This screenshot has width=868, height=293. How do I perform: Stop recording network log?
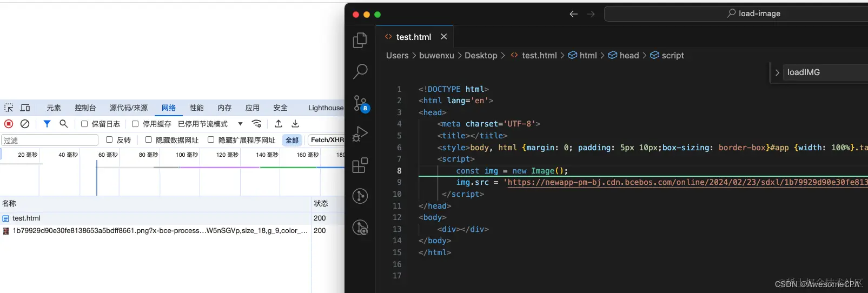pos(9,124)
